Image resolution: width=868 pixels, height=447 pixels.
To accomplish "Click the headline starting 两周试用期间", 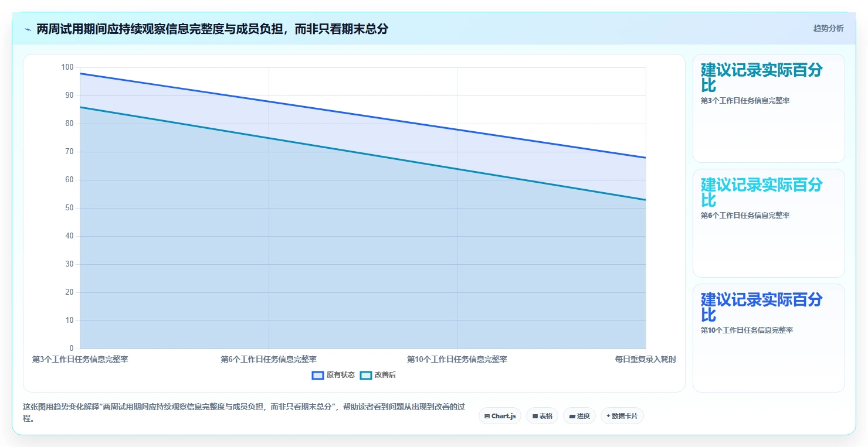I will [x=212, y=29].
